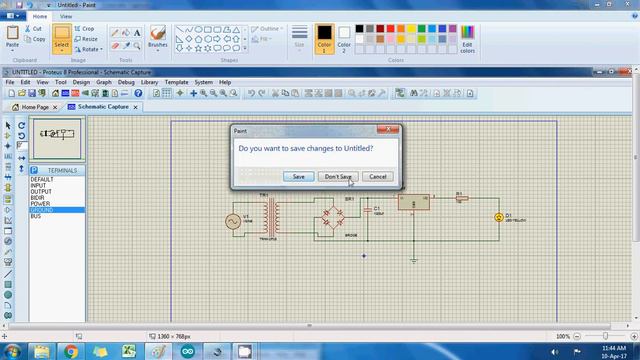640x360 pixels.
Task: Click Proteus zoom in magnifier icon
Action: tap(203, 93)
